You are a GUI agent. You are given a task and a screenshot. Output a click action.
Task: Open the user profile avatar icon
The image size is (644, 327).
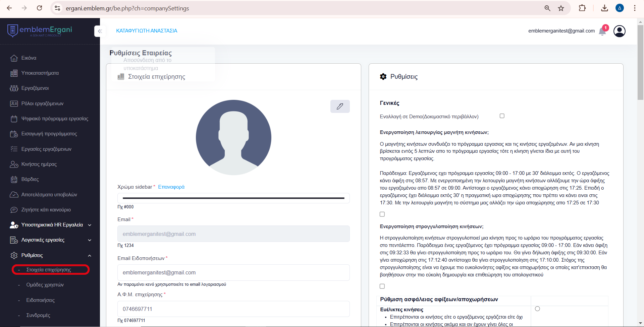click(619, 31)
